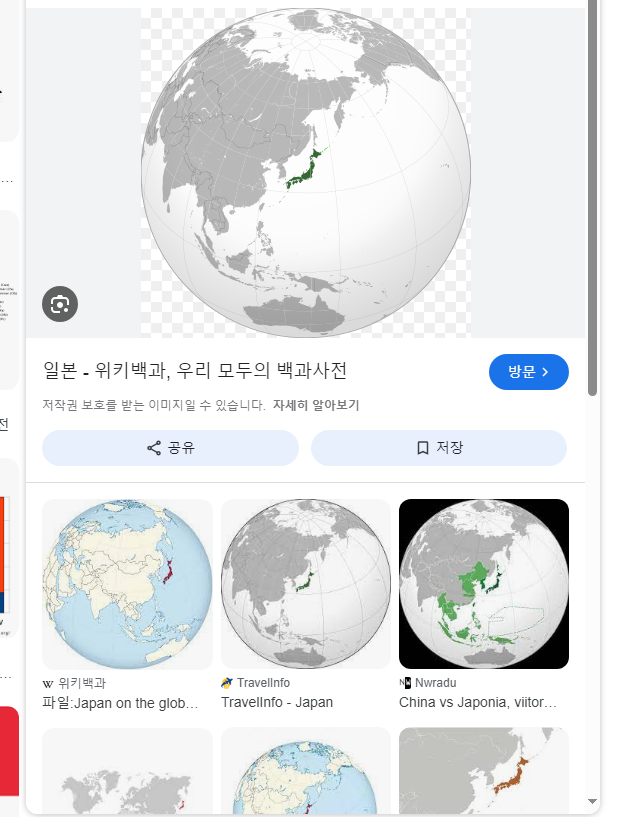Click the scrollbar down arrow
The height and width of the screenshot is (817, 620).
tap(592, 801)
